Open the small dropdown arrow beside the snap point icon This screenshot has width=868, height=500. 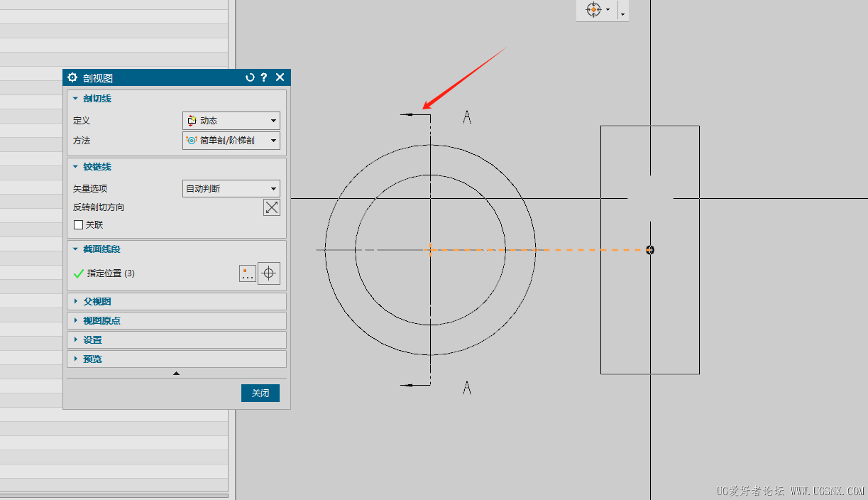[x=608, y=10]
